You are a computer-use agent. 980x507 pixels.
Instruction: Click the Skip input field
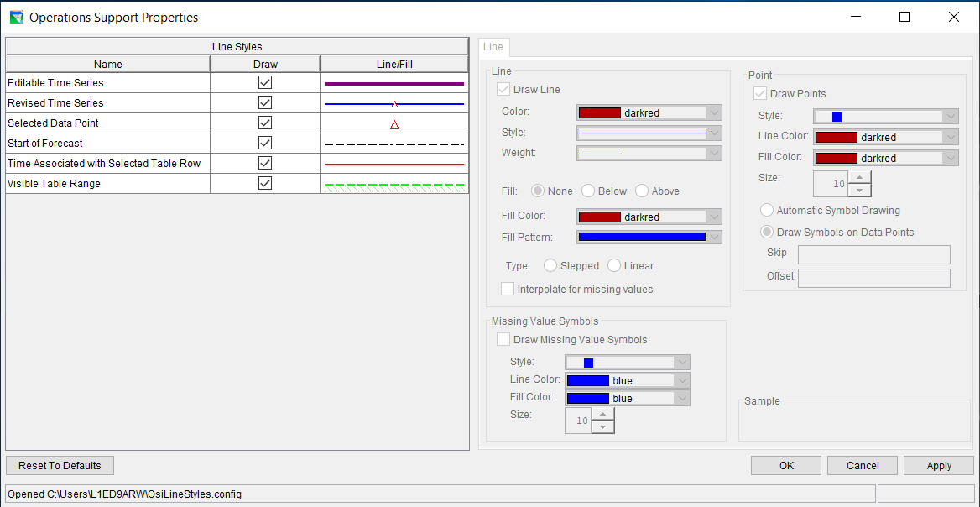coord(873,254)
